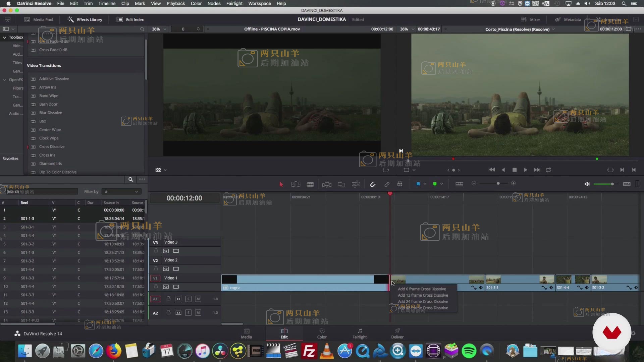Click the position lock padlock icon
Screen dimensions: 644x362
tap(400, 184)
